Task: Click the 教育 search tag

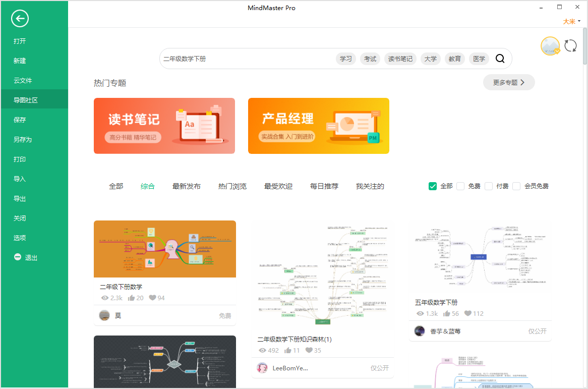Action: point(454,59)
